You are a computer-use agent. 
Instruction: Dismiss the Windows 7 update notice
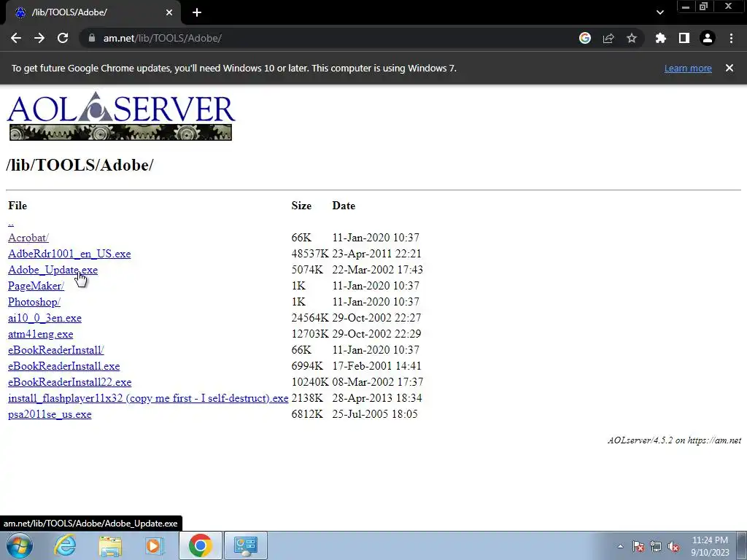(x=729, y=68)
